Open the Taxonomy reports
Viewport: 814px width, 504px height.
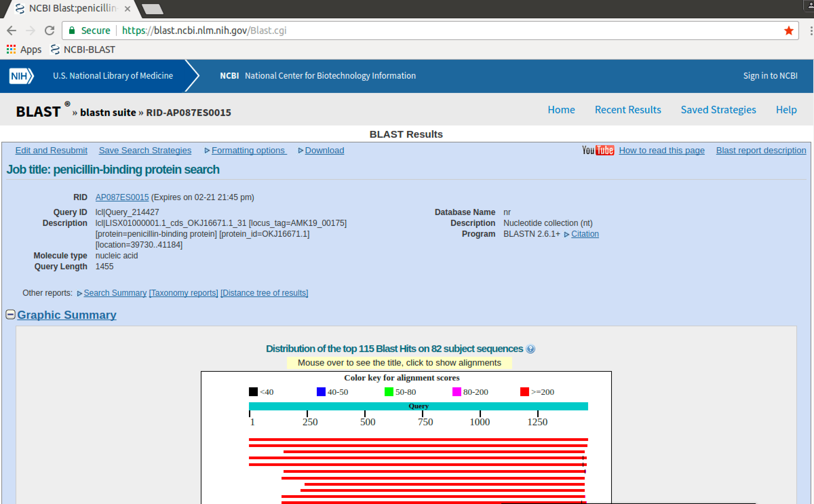(x=183, y=293)
